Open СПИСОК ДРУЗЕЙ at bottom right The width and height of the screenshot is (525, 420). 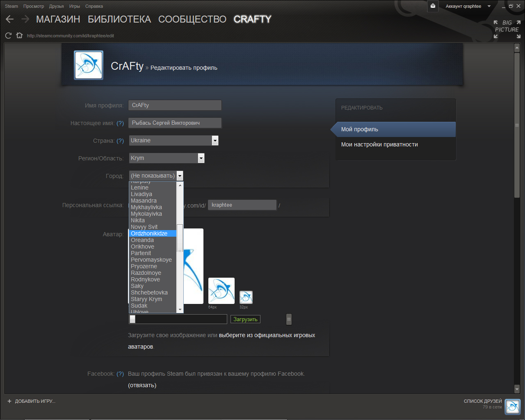[483, 401]
